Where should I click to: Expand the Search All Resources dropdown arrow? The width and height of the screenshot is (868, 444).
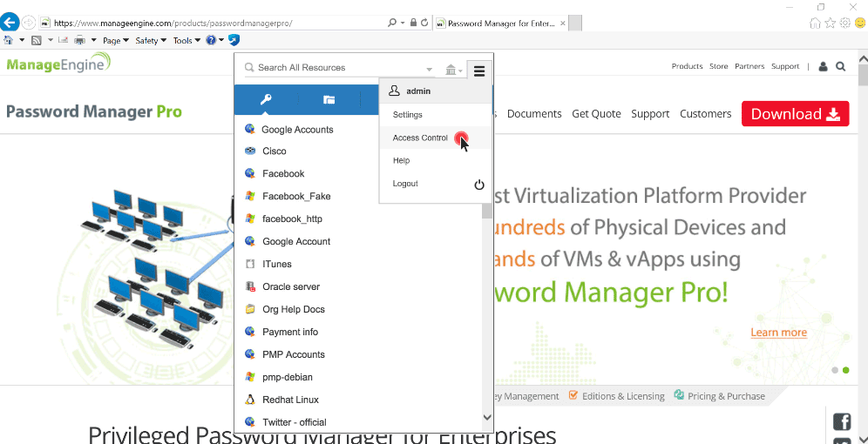[429, 70]
